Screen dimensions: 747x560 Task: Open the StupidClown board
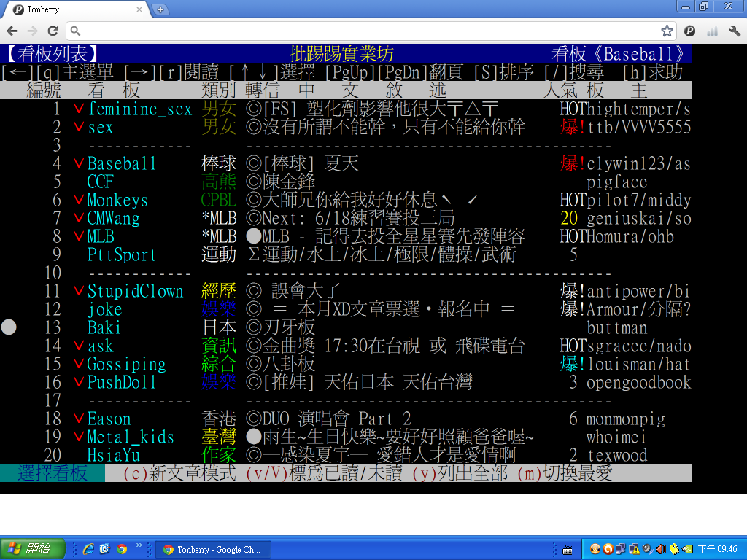(135, 291)
